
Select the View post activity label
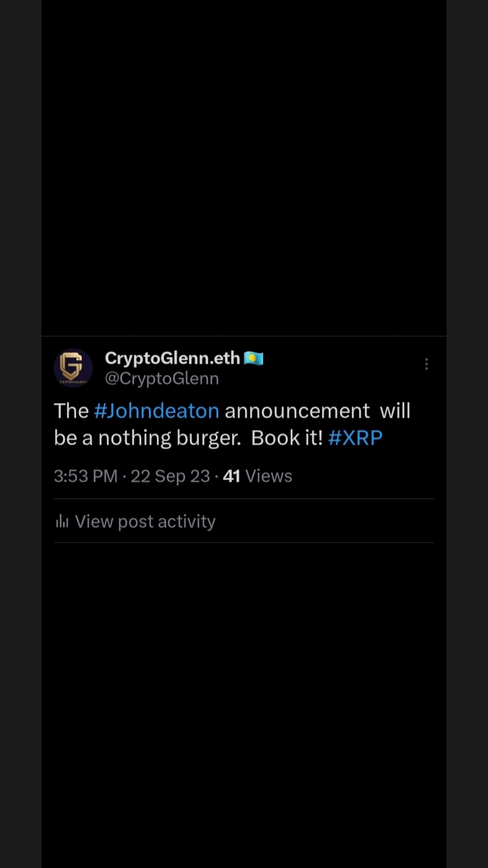[145, 522]
